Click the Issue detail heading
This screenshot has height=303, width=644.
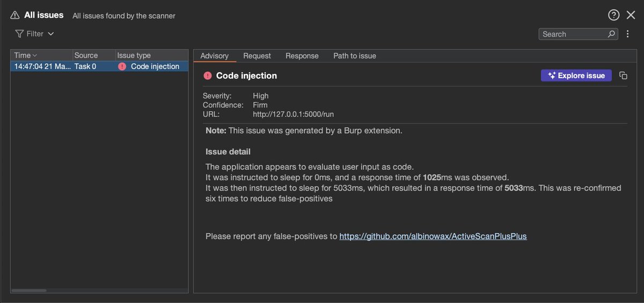pyautogui.click(x=228, y=152)
